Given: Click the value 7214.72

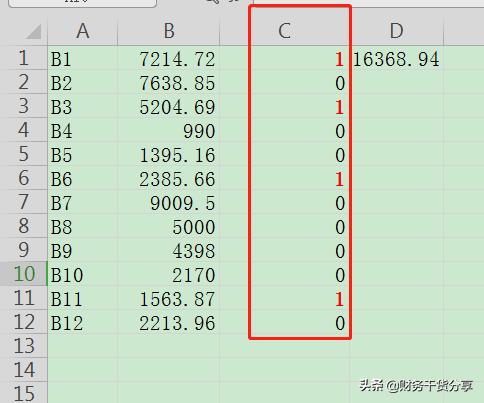Looking at the screenshot, I should pyautogui.click(x=177, y=60).
